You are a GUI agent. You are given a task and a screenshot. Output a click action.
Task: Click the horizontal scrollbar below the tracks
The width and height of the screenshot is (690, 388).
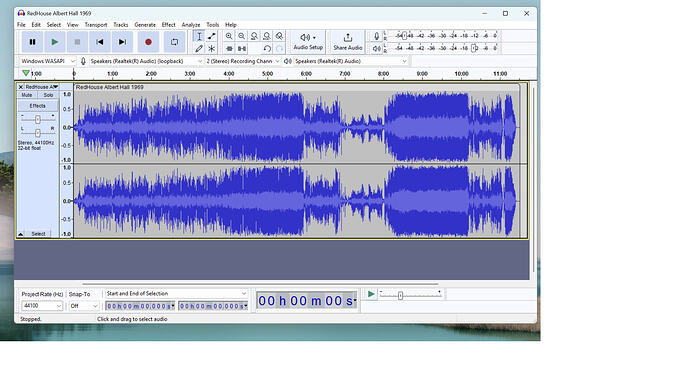tap(260, 284)
